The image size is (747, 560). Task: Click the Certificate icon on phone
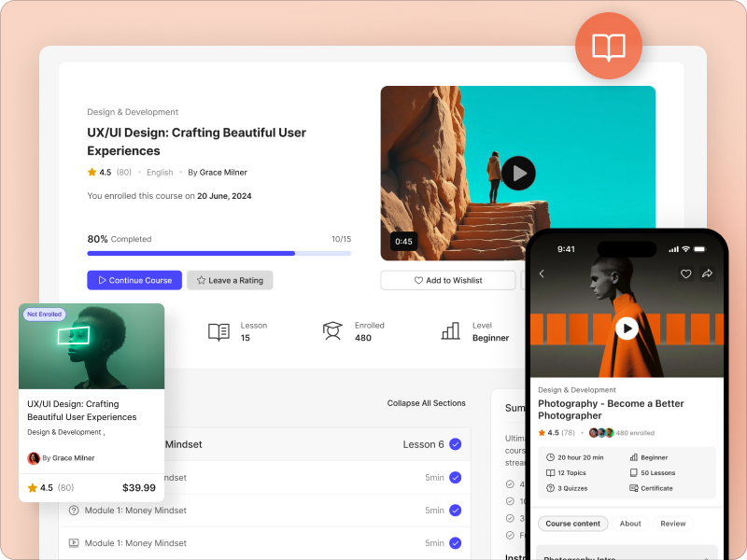[x=634, y=488]
